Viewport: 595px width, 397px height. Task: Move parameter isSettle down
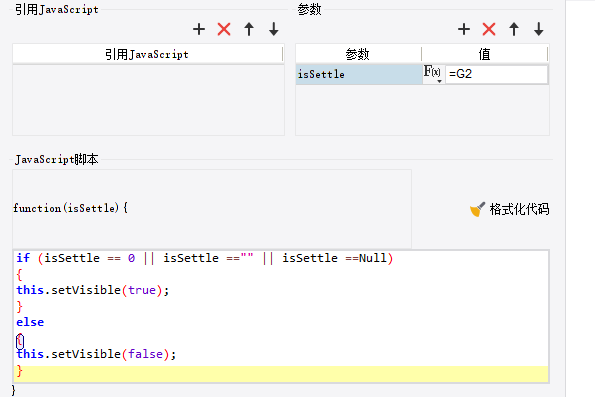tap(538, 29)
